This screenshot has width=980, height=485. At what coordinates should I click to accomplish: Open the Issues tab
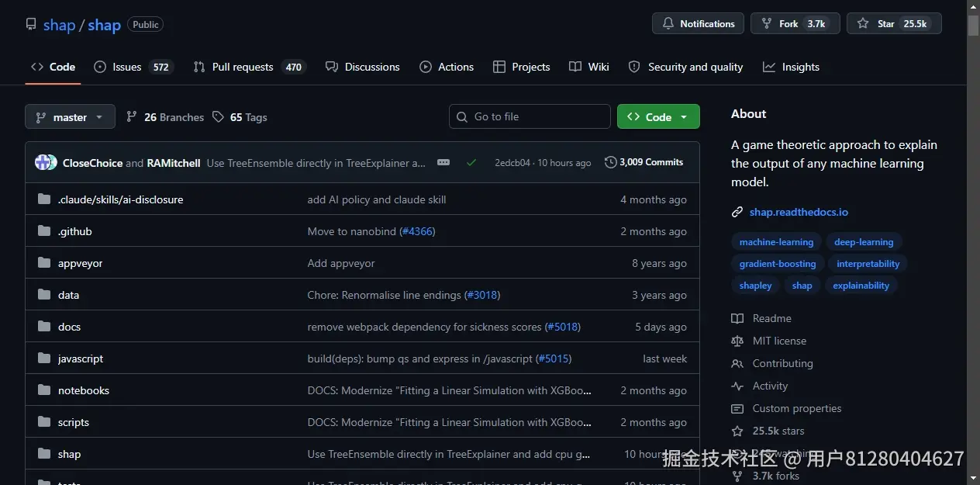132,67
